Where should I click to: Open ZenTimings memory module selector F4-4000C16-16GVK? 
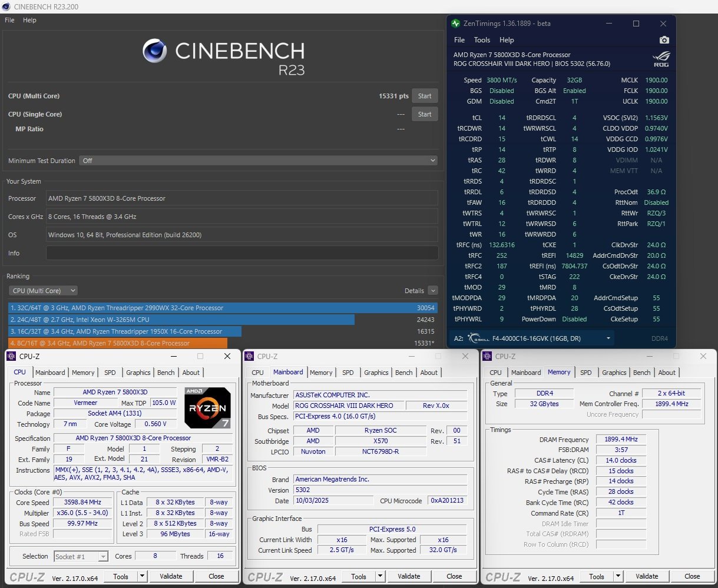click(532, 338)
